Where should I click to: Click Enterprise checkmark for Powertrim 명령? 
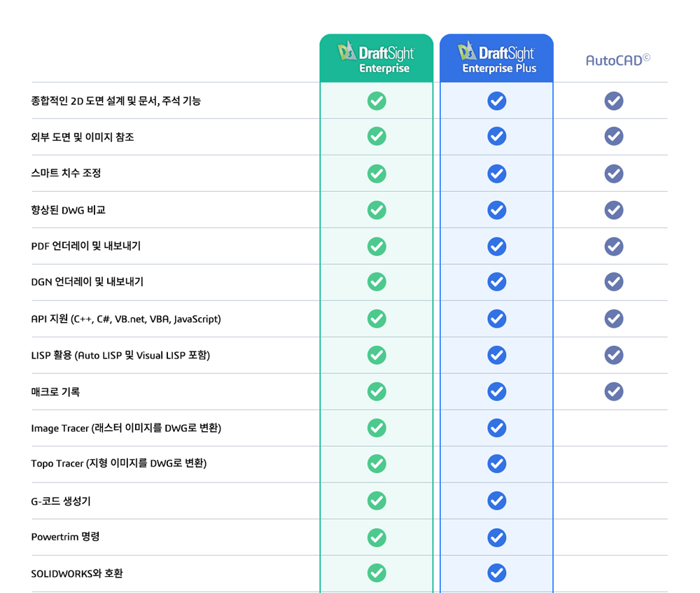coord(377,538)
